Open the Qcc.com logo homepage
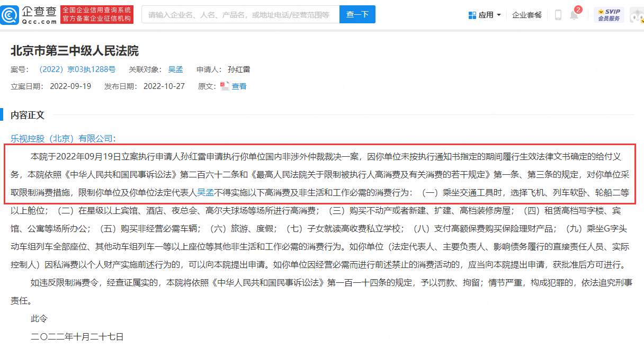Viewport: 644px width, 357px height. pos(29,15)
